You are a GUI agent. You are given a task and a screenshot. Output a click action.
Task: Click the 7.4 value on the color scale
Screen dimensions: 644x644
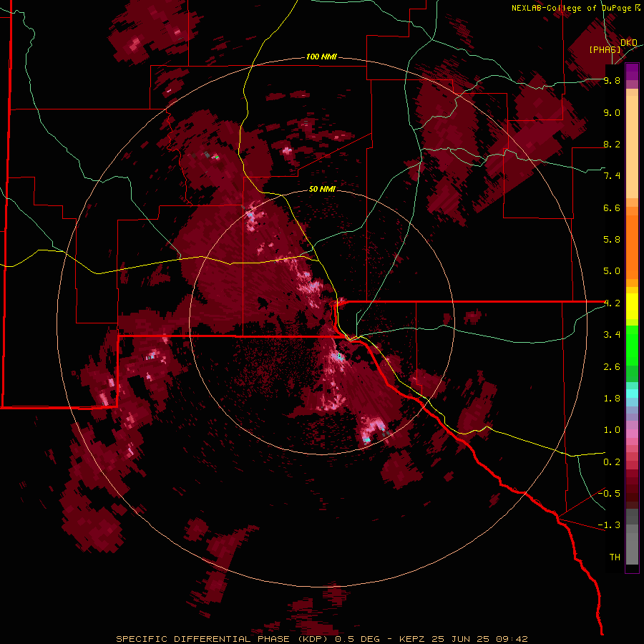click(612, 176)
